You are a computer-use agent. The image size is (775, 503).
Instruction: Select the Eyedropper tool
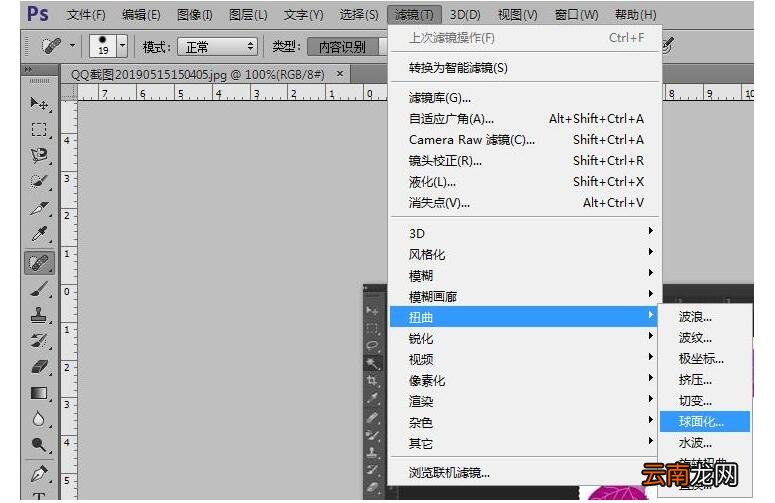tap(39, 234)
